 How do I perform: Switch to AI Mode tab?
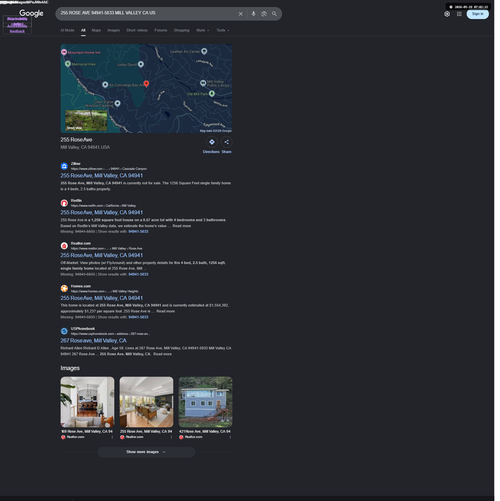67,30
